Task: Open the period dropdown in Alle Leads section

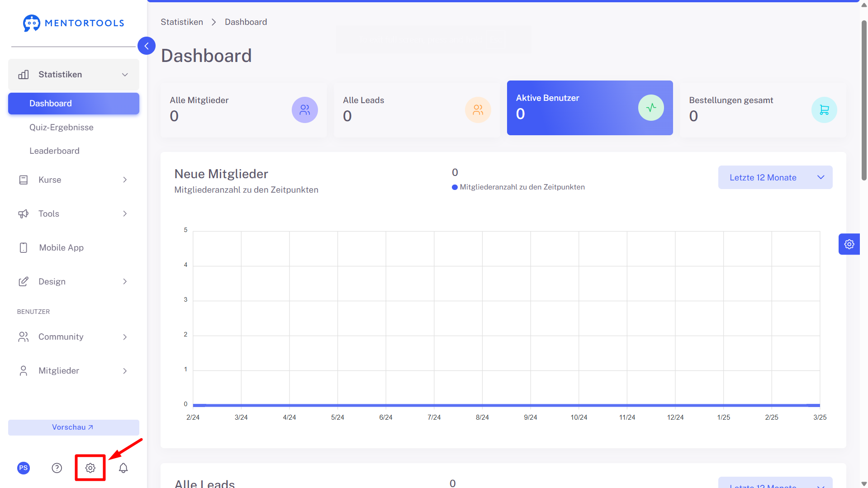Action: pyautogui.click(x=775, y=483)
